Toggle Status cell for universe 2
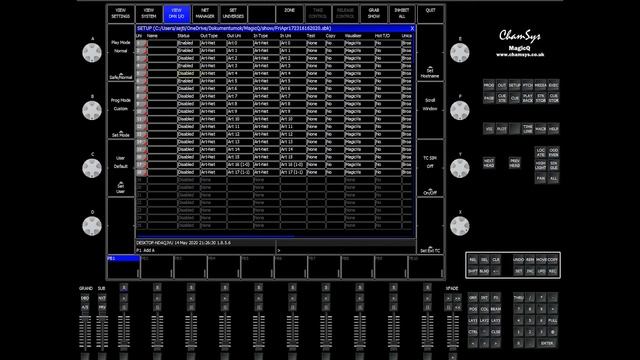This screenshot has width=640, height=360. tap(188, 51)
